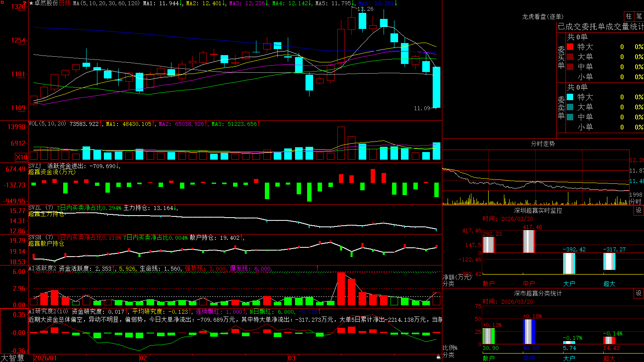Select stock name 卓然股份
The image size is (644, 362).
click(x=46, y=3)
